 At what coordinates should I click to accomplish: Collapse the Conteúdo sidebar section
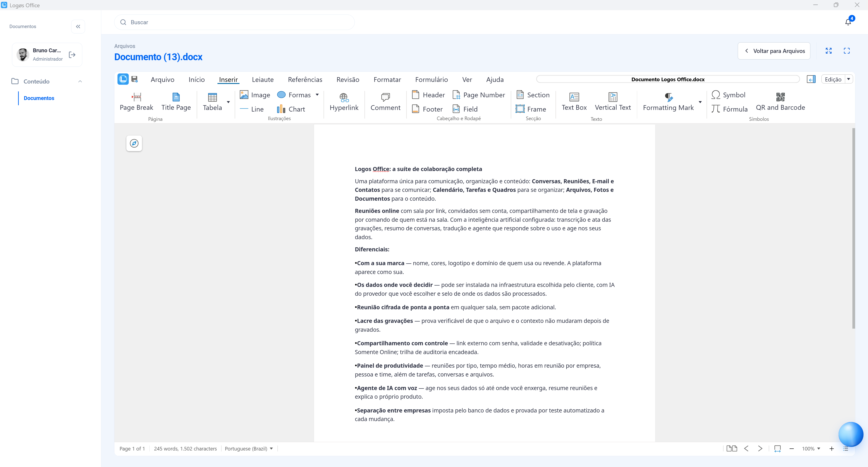pyautogui.click(x=80, y=81)
